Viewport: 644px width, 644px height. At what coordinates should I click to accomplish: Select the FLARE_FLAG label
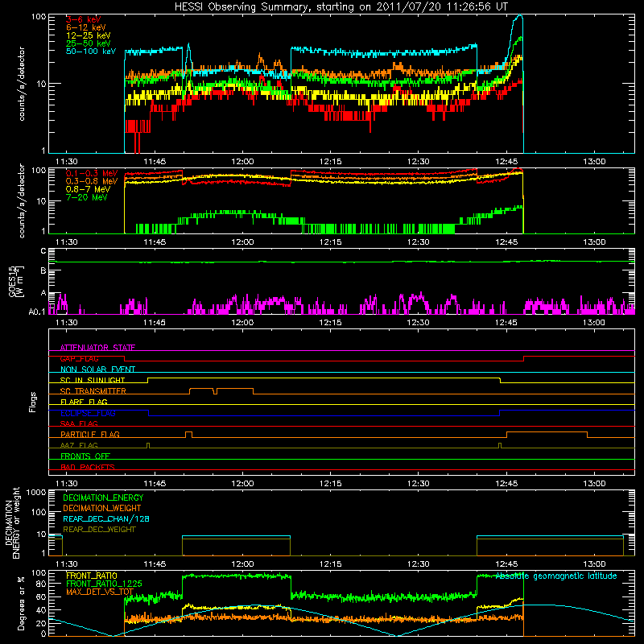point(84,402)
